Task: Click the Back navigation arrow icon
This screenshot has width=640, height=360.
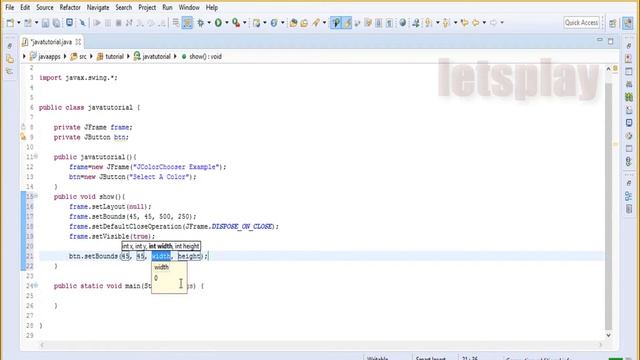Action: coord(476,23)
